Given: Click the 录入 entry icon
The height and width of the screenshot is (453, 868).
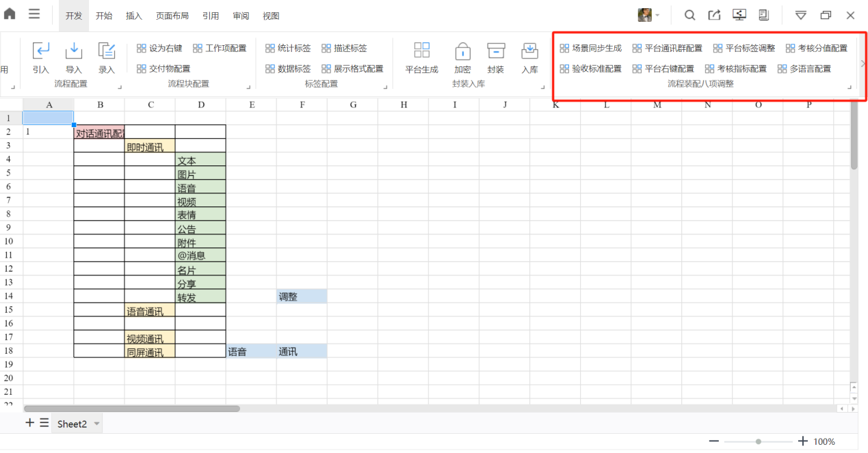Looking at the screenshot, I should [x=107, y=51].
